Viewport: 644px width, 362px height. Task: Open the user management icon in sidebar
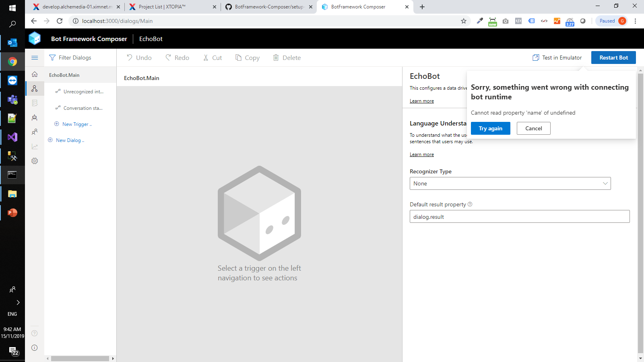pos(35,132)
